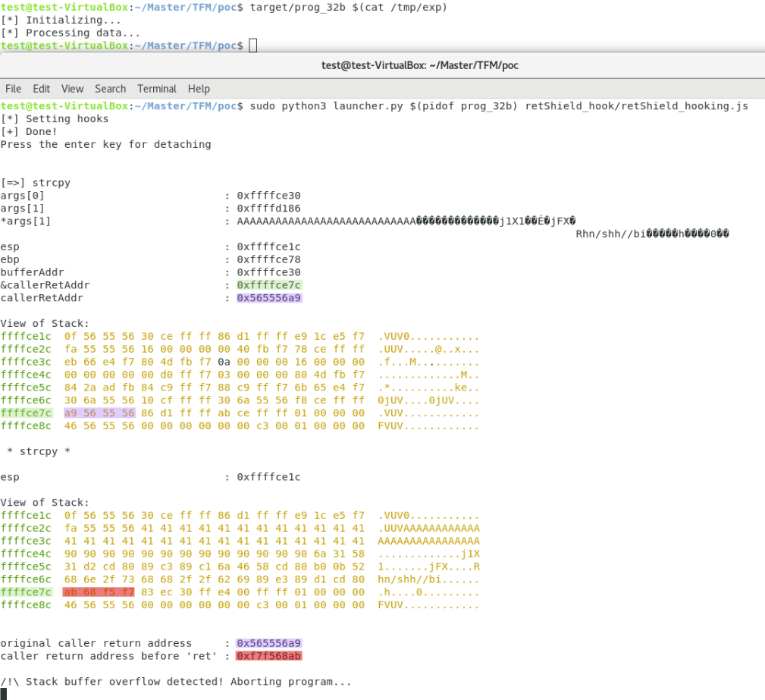Open the Search menu
Viewport: 765px width, 700px height.
click(110, 89)
